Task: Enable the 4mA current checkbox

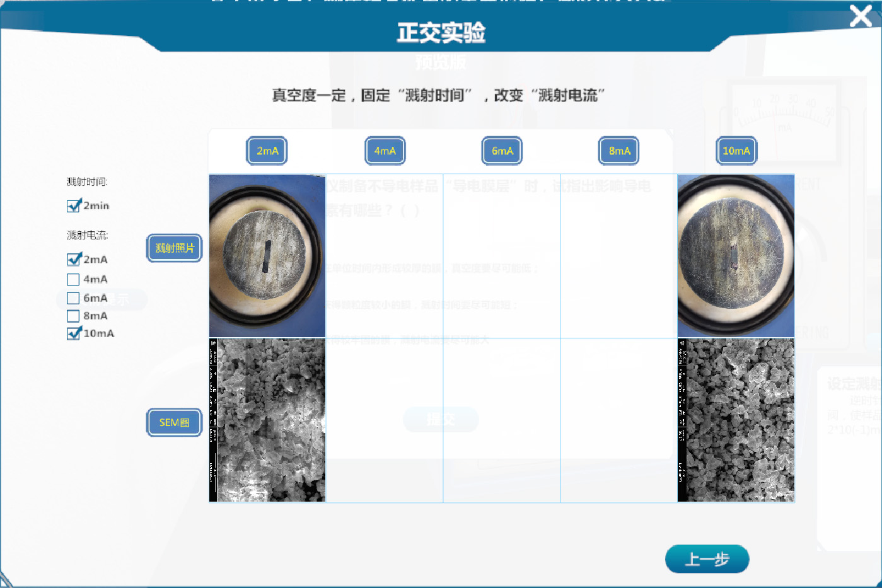Action: coord(73,279)
